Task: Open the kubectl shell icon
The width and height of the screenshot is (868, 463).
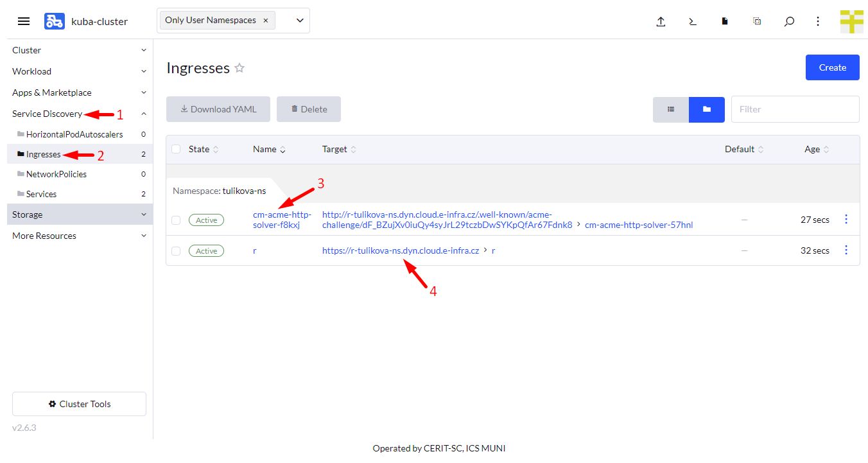Action: click(x=693, y=21)
